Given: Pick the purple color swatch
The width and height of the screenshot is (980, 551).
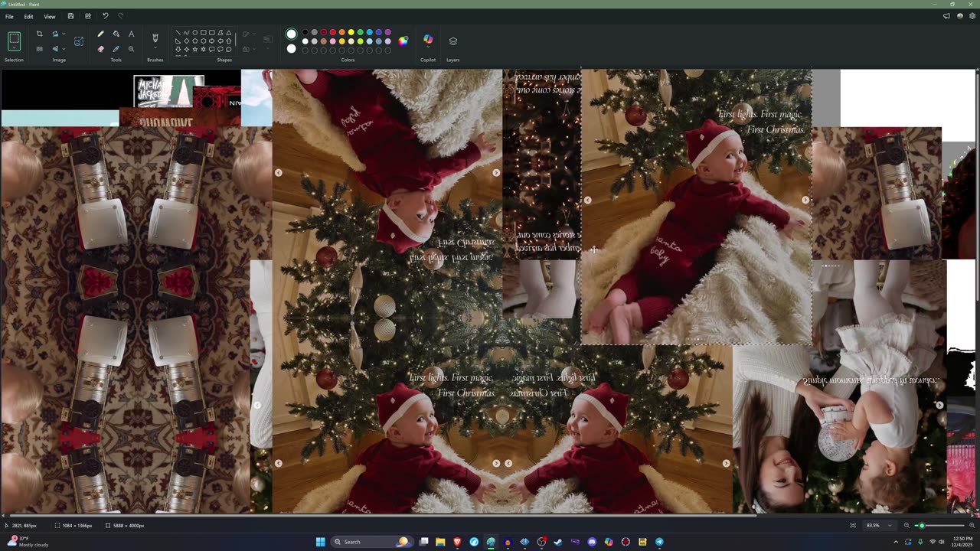Looking at the screenshot, I should (387, 32).
